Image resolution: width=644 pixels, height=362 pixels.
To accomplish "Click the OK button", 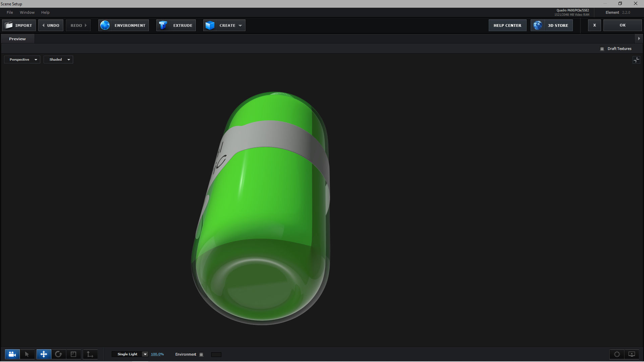I will (623, 25).
